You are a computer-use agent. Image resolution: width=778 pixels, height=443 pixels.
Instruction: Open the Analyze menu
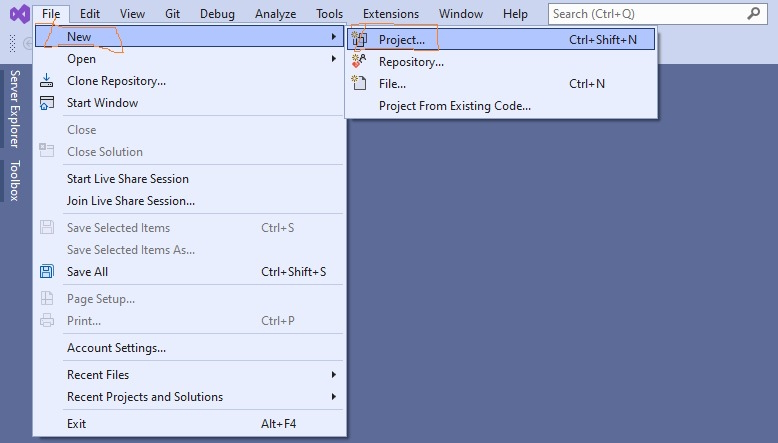(x=275, y=14)
